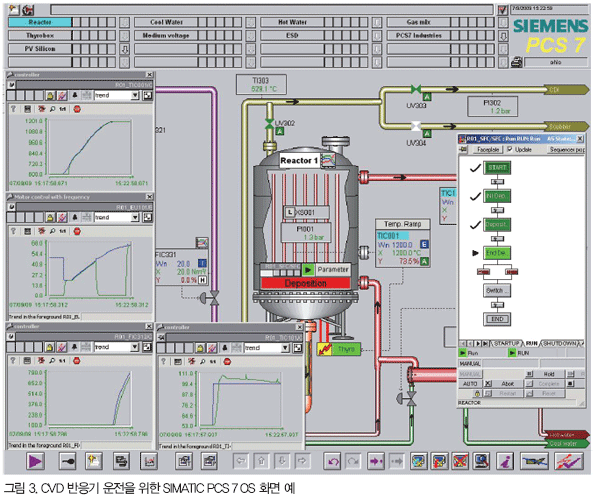This screenshot has width=594, height=497.
Task: Click the bell alarm icon in Motor control faceplate
Action: click(75, 217)
